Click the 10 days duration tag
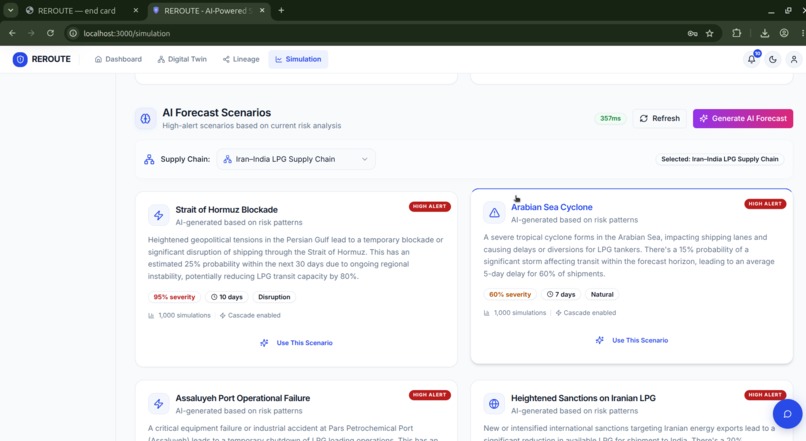The image size is (806, 441). click(x=227, y=297)
